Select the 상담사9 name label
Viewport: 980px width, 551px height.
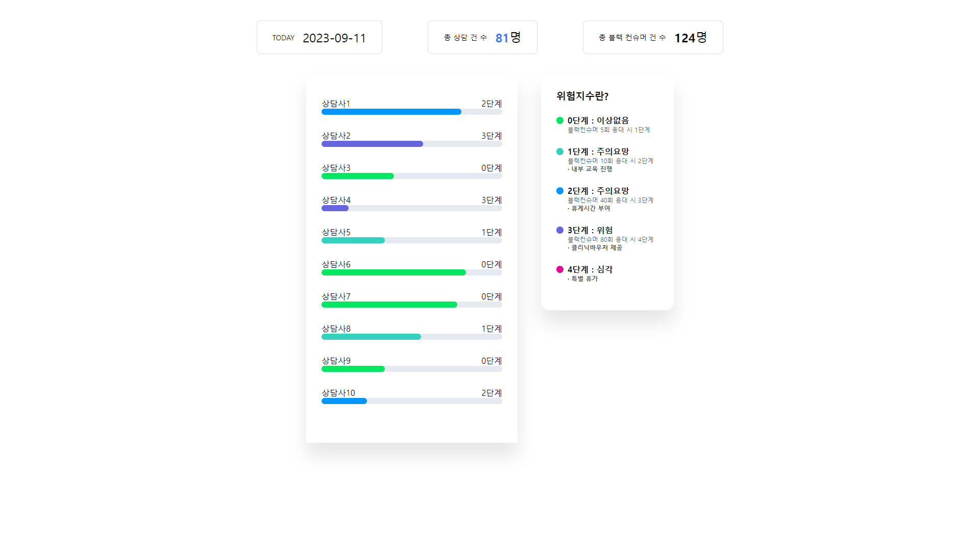pos(336,361)
